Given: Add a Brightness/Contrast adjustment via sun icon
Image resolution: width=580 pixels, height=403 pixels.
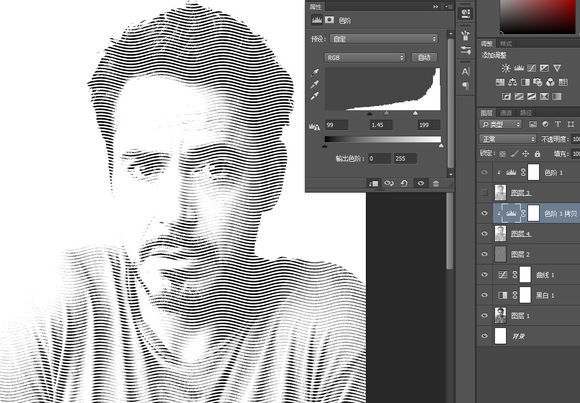Looking at the screenshot, I should pyautogui.click(x=506, y=68).
